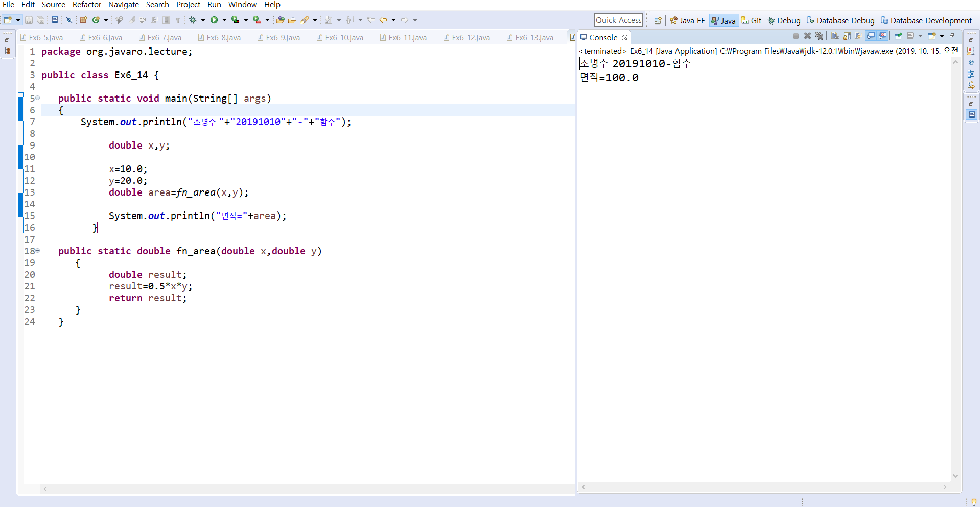Click the New file wizard icon
Screen dimensions: 980x507
8,20
